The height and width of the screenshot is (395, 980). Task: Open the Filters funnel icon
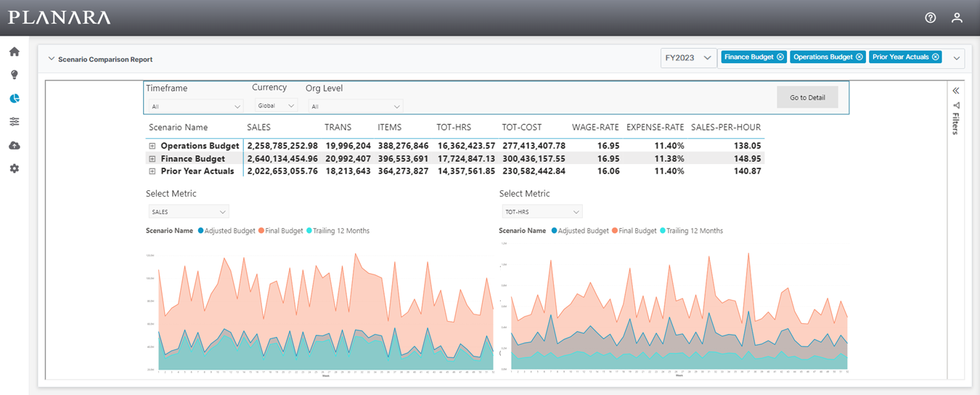pos(956,105)
